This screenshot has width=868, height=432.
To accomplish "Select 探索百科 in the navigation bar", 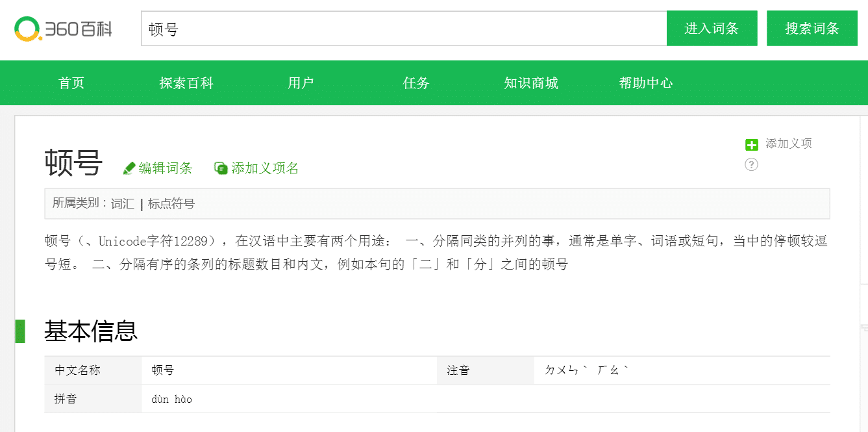I will point(186,83).
